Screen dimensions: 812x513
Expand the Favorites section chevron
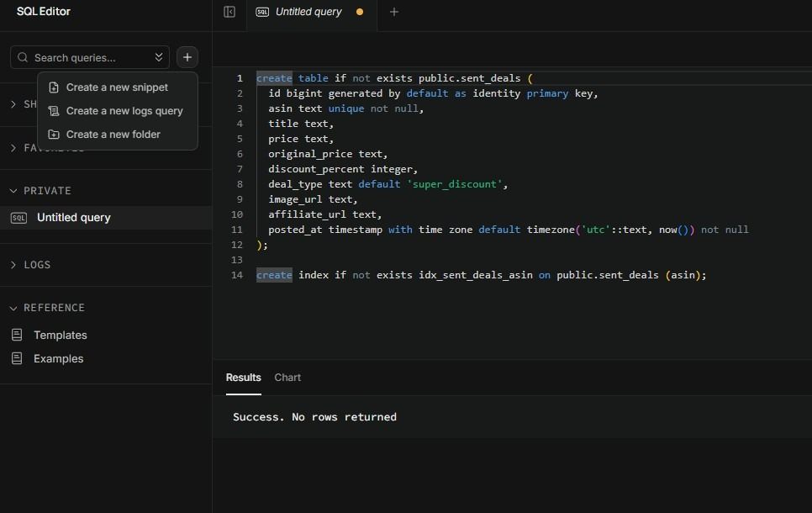click(13, 148)
